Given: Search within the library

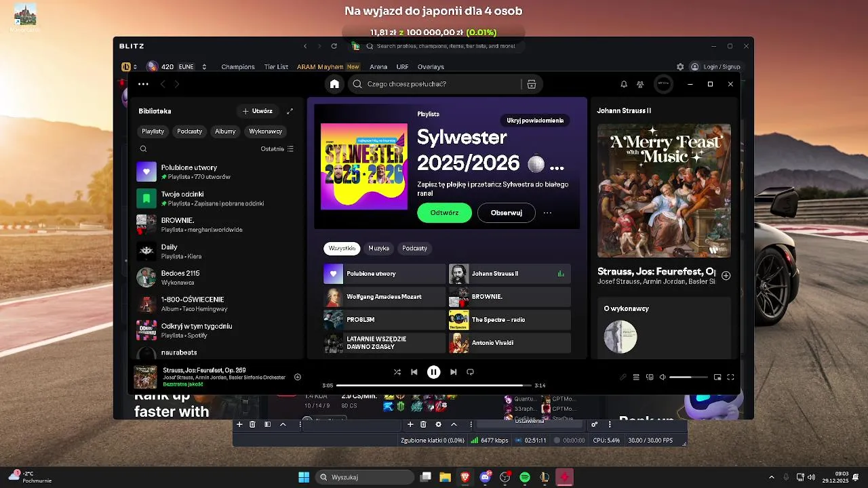Looking at the screenshot, I should pos(143,148).
